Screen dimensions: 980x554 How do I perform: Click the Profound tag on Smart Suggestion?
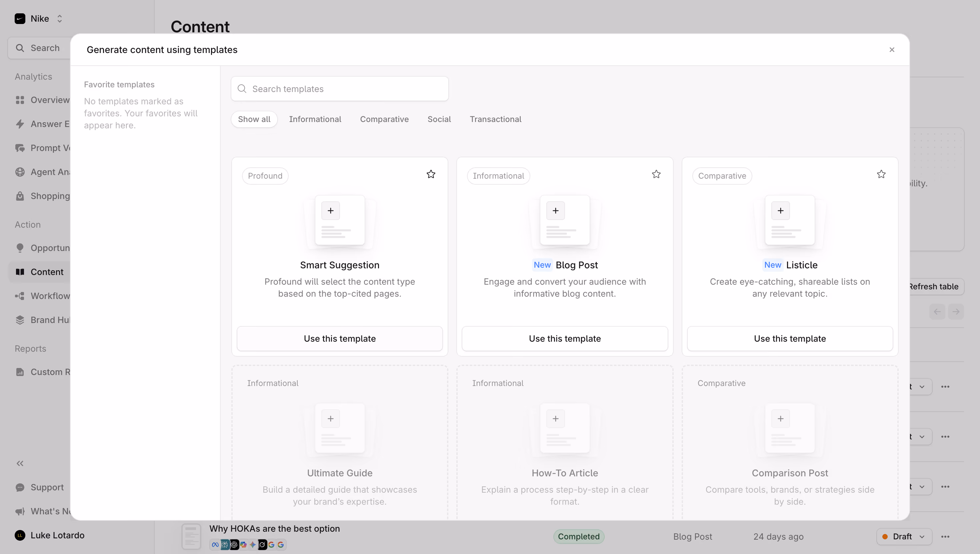point(265,176)
